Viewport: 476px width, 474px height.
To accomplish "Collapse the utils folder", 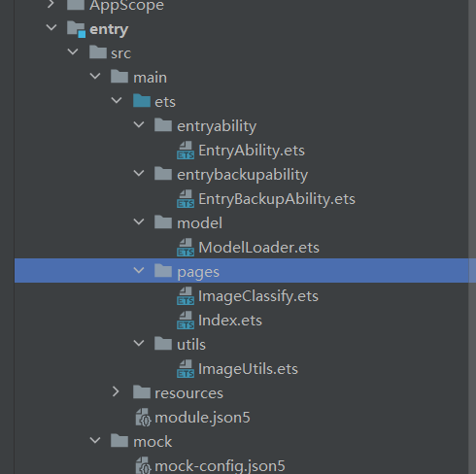I will 139,343.
